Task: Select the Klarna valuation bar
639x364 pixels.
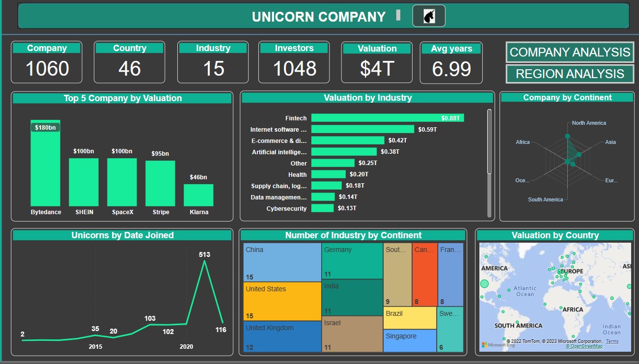Action: pos(198,195)
